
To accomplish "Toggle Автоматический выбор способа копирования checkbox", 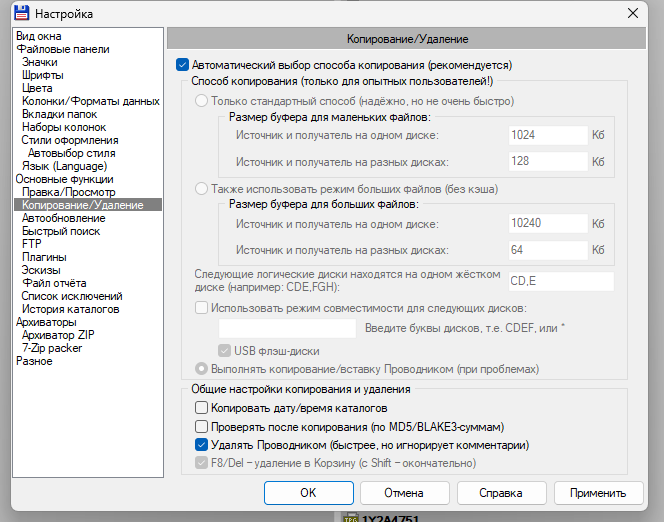I will (182, 65).
